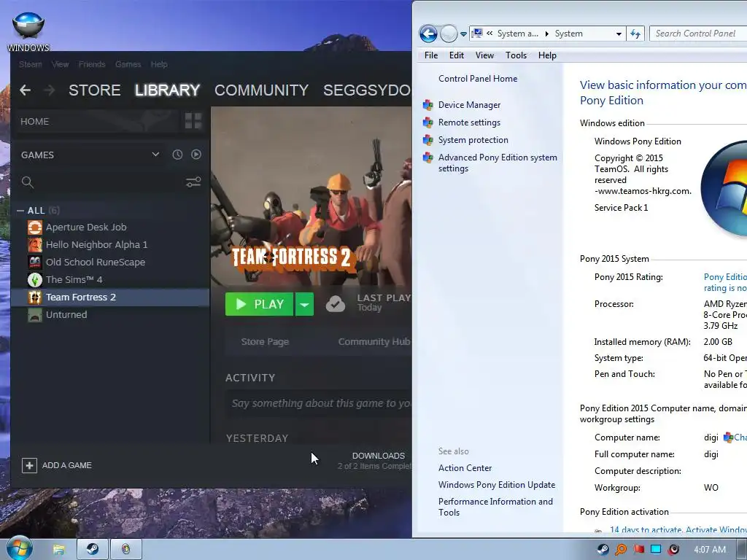747x560 pixels.
Task: Collapse the ALL games category
Action: pos(20,211)
